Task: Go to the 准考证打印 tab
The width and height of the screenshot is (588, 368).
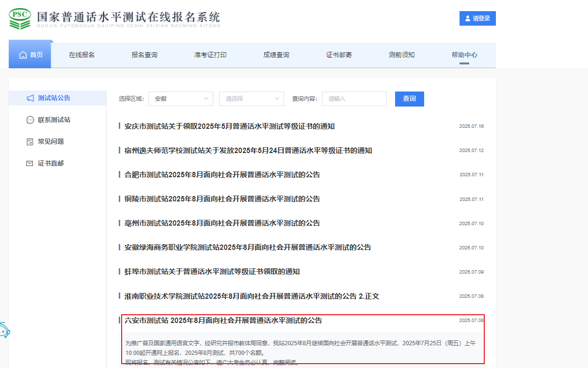Action: (x=210, y=55)
